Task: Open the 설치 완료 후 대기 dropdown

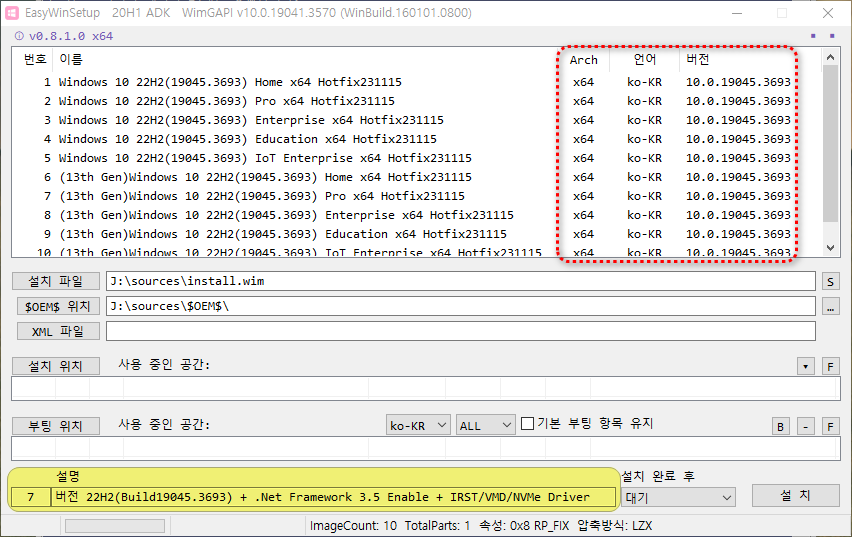Action: point(679,497)
